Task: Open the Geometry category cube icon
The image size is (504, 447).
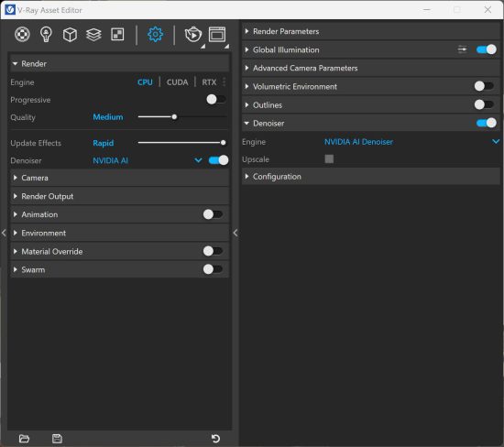Action: [70, 35]
